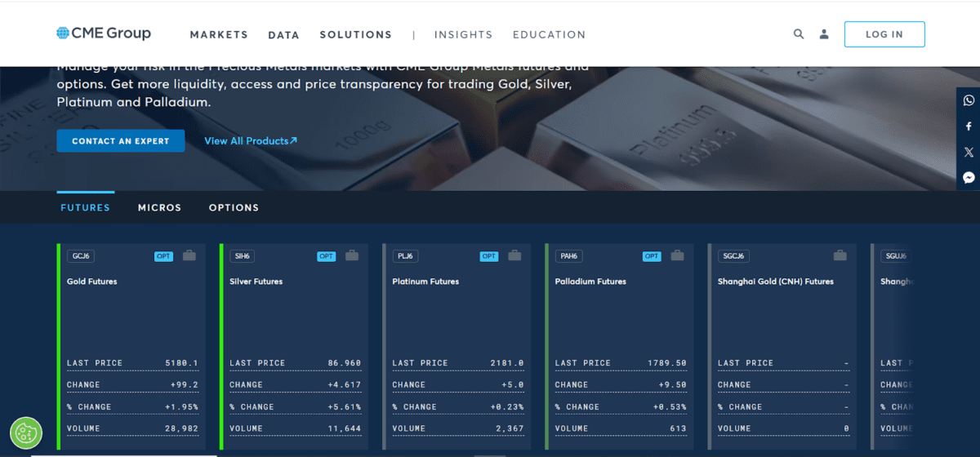Share page via Facebook icon
980x457 pixels.
[969, 126]
